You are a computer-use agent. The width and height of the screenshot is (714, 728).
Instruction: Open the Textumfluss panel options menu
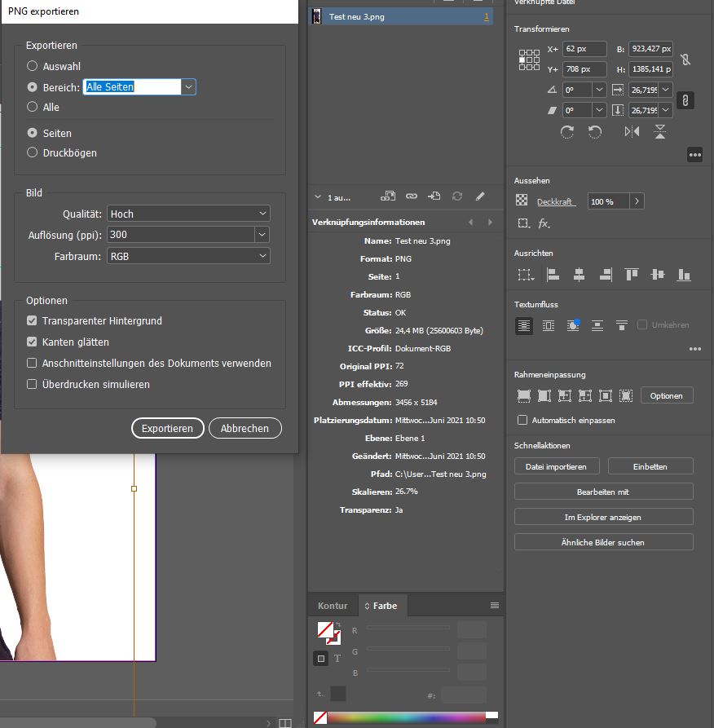[x=694, y=349]
